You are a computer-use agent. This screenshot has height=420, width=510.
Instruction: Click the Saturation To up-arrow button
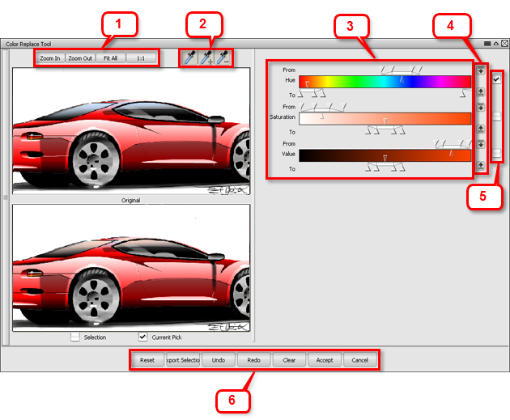tap(481, 129)
